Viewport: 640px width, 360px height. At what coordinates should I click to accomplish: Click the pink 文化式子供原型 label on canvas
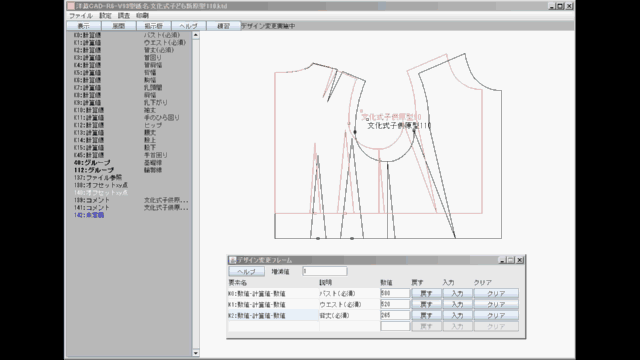click(x=391, y=117)
